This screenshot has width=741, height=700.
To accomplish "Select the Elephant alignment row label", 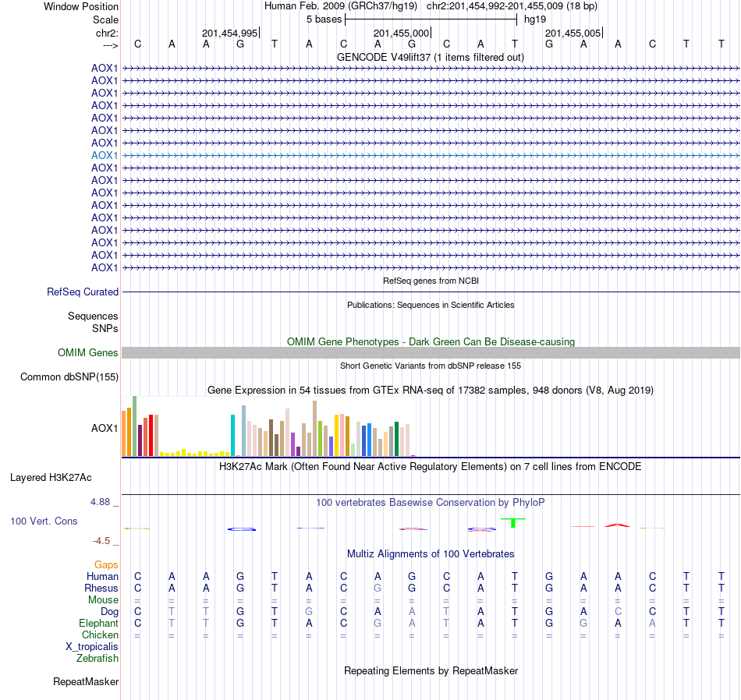I will tap(99, 624).
